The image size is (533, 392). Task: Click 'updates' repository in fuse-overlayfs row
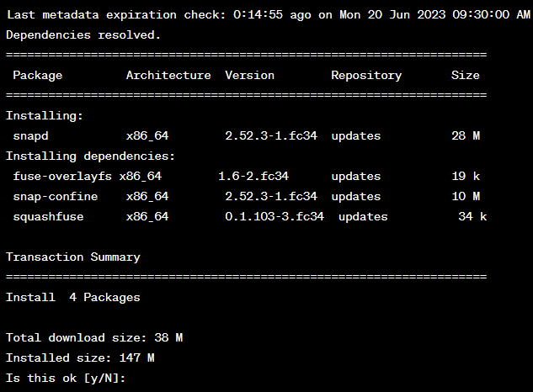[x=356, y=177]
